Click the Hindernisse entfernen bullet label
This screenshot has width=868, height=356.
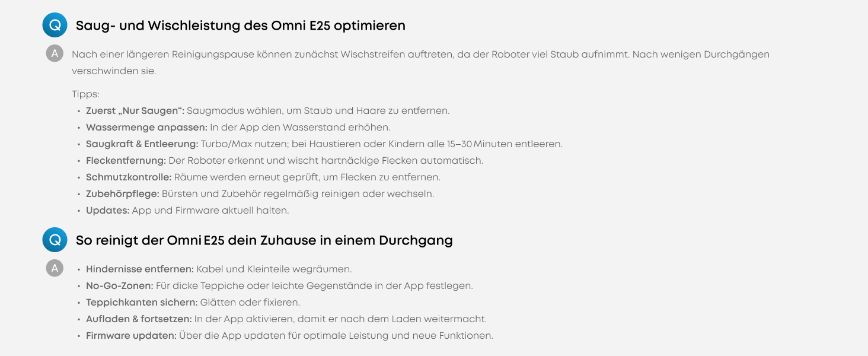point(140,269)
